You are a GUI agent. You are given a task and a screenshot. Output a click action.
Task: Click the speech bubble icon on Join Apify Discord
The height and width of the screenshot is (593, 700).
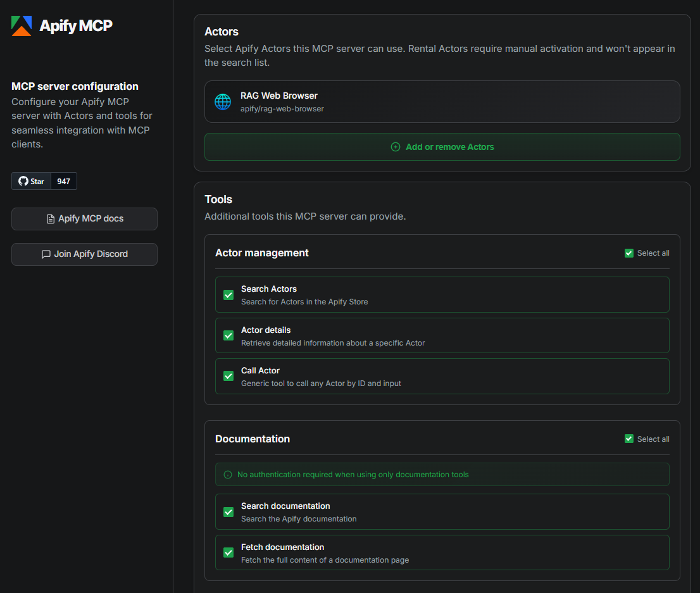[46, 254]
